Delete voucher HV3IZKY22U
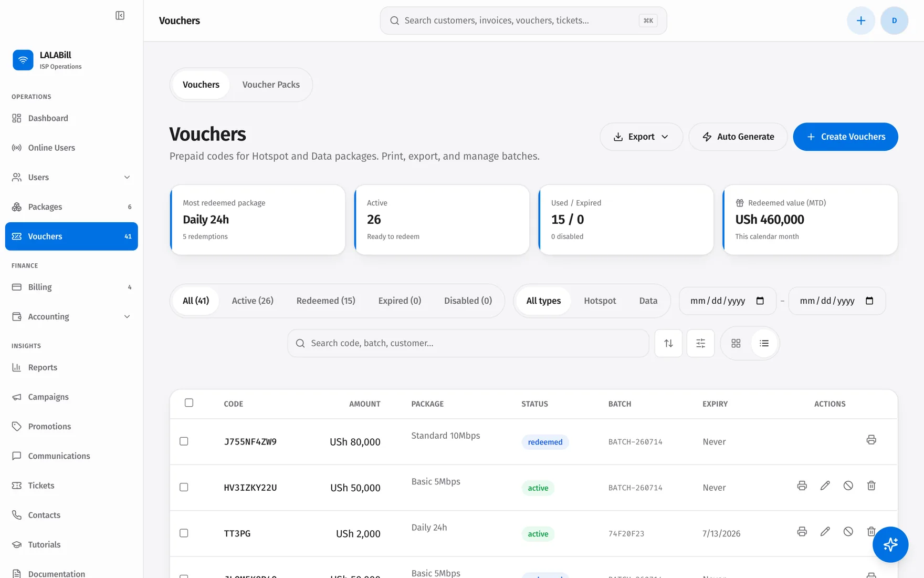 871,486
